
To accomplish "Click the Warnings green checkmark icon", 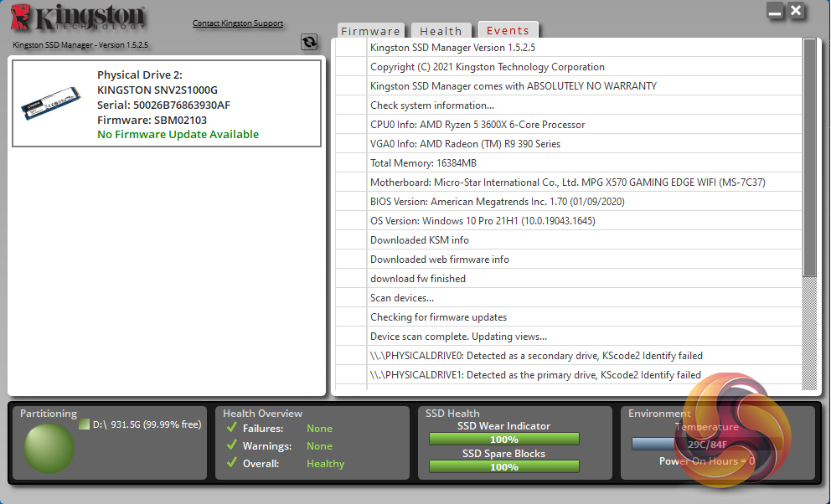I will coord(231,445).
